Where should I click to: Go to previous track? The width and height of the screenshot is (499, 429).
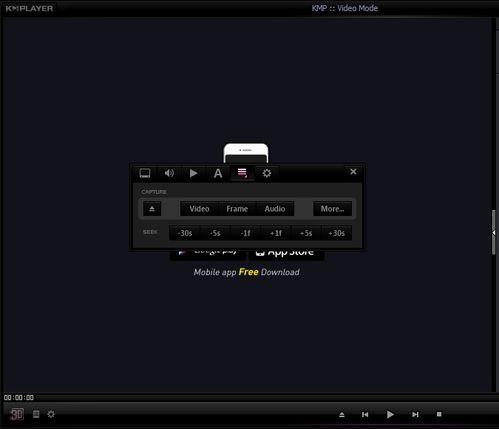365,414
